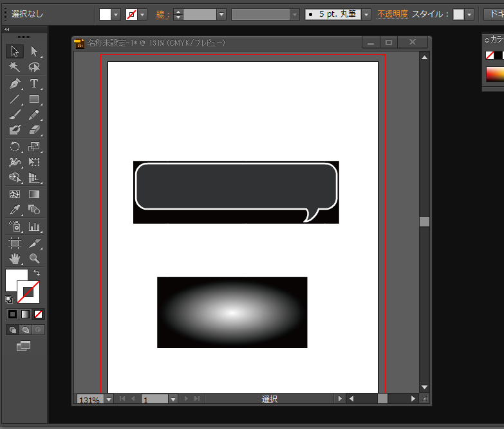The width and height of the screenshot is (504, 429).
Task: Go to the last artboard button
Action: pos(197,399)
